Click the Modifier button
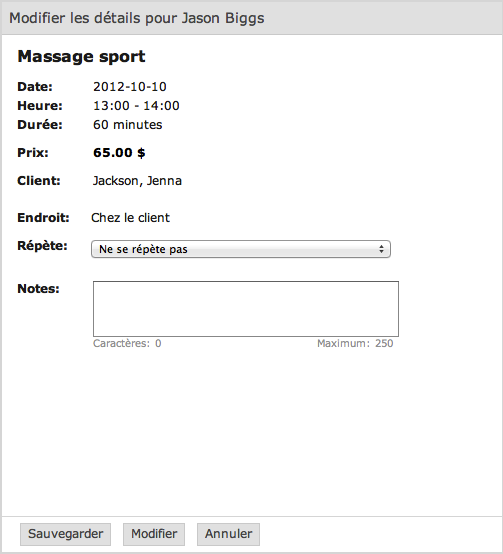Viewport: 503px width, 554px height. click(x=154, y=534)
